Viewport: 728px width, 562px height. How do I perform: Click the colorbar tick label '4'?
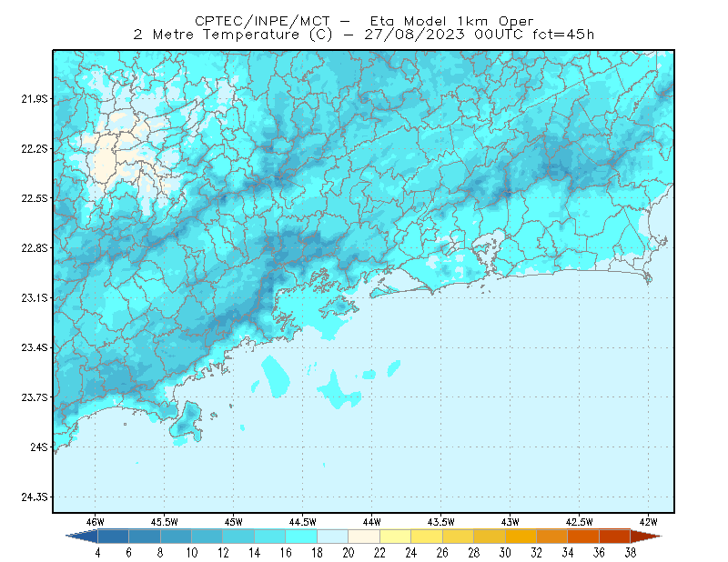point(97,553)
